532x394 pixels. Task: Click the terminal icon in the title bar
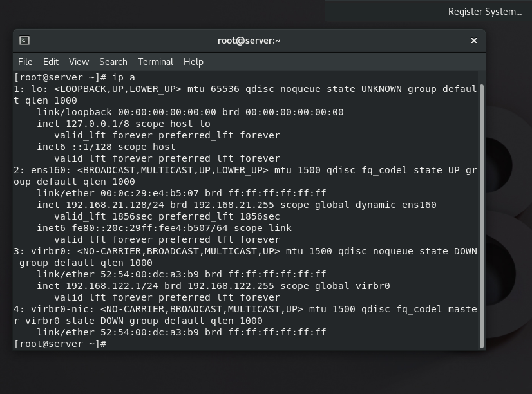[24, 41]
